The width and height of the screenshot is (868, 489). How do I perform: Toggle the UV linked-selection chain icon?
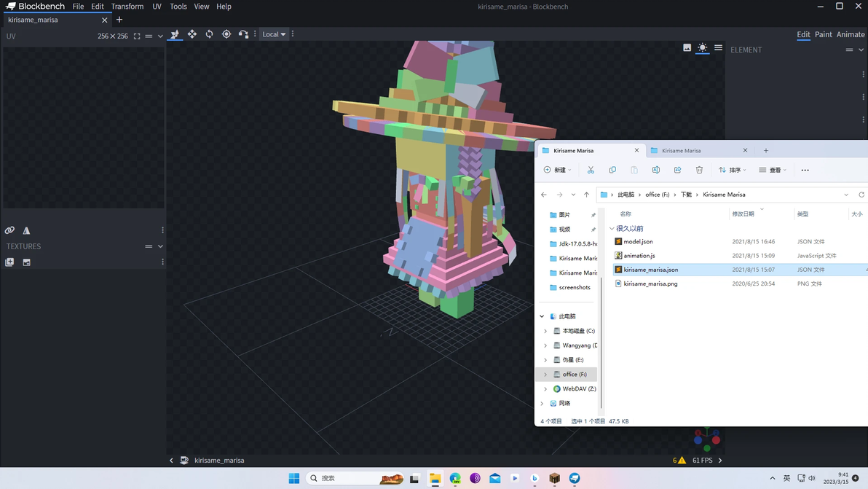click(9, 230)
